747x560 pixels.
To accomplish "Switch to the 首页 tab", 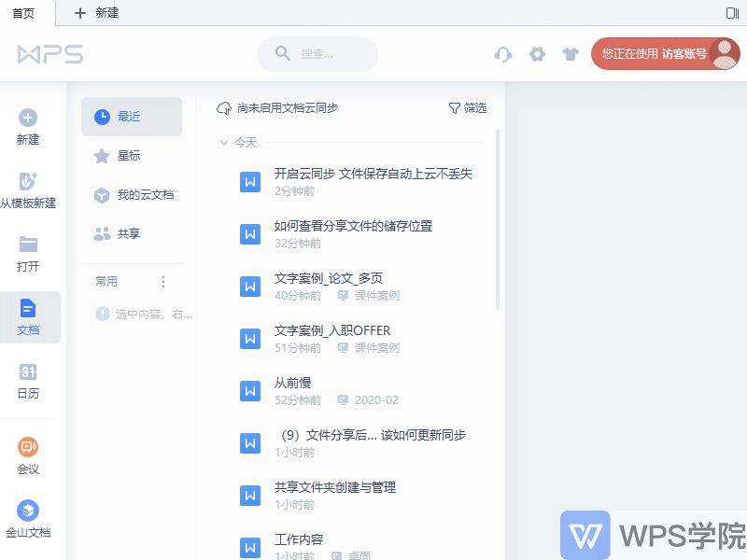I will [26, 13].
